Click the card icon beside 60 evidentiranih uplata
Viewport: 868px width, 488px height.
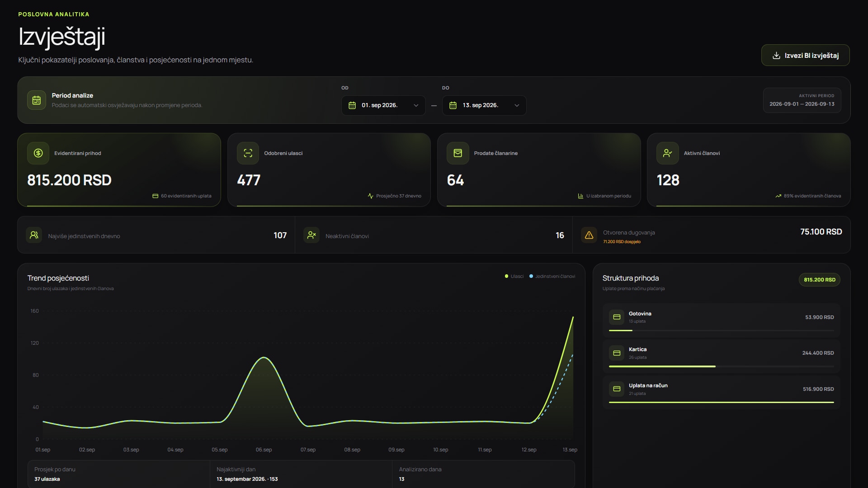[155, 196]
